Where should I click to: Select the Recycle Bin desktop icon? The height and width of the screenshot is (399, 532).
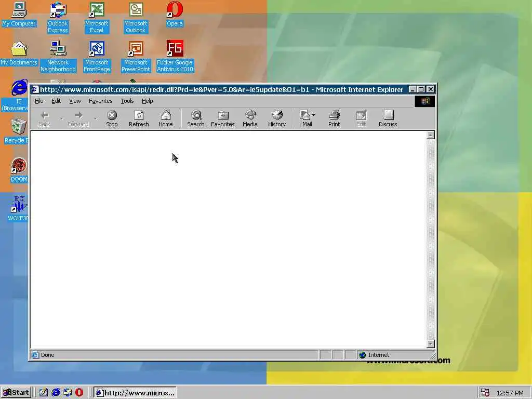click(x=17, y=131)
